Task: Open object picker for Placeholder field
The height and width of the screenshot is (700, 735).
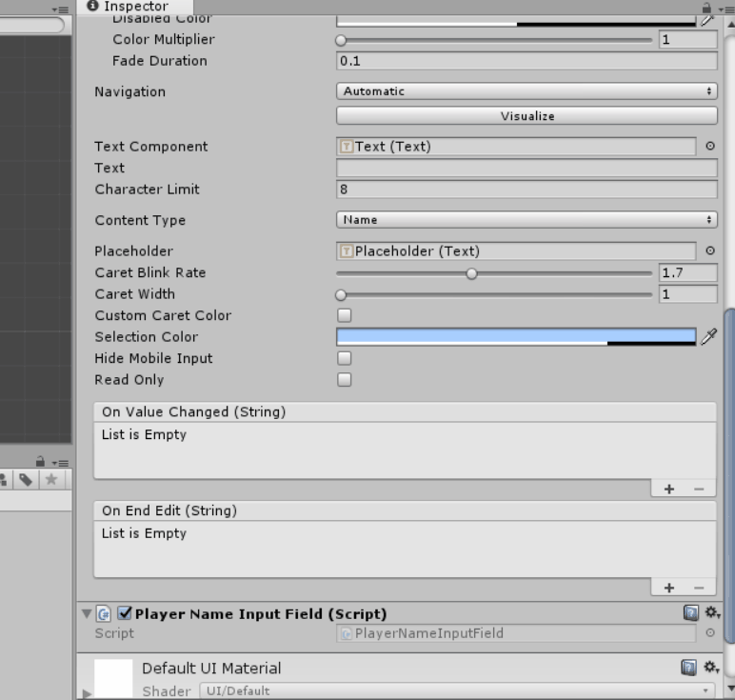Action: pos(709,251)
